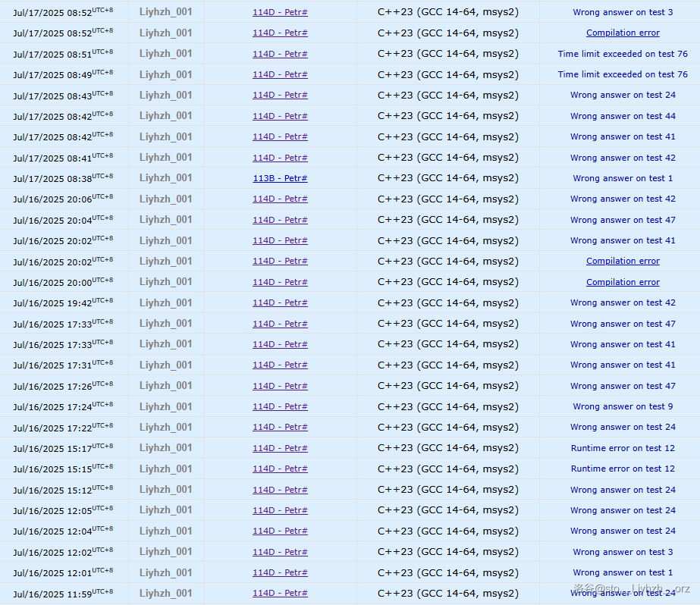
Task: Open 114D - Petr# in the 12:05 row
Action: 280,510
